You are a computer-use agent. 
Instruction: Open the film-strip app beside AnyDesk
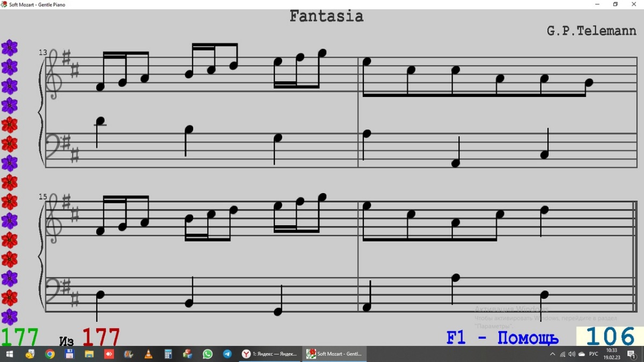(x=129, y=354)
